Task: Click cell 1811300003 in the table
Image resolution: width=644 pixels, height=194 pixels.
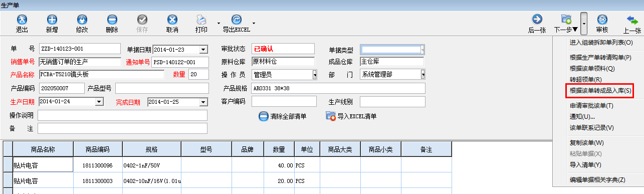Action: pos(98,181)
